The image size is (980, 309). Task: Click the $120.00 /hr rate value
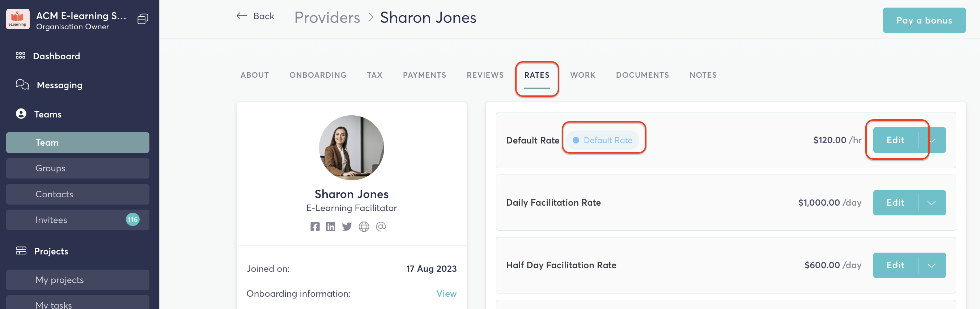coord(837,140)
